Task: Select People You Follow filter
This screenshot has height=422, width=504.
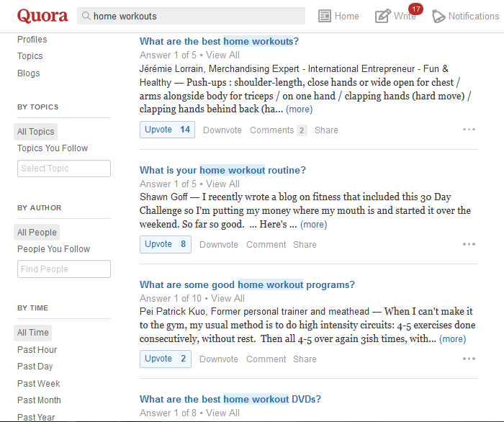Action: (x=54, y=249)
